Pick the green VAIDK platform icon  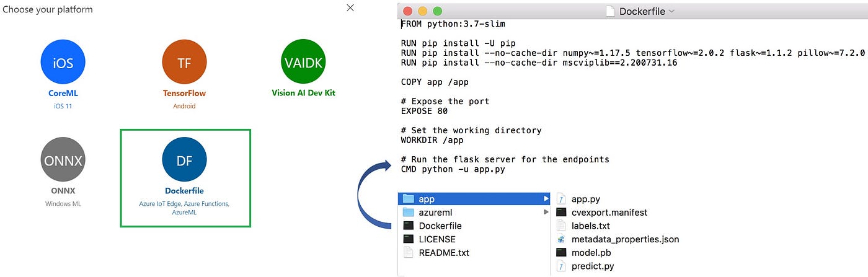pos(303,62)
